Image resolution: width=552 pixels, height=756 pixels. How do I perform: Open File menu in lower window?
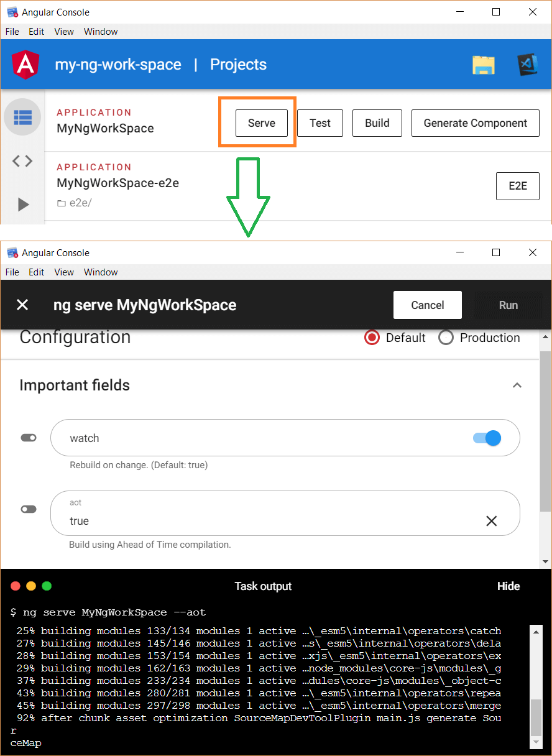pyautogui.click(x=12, y=272)
